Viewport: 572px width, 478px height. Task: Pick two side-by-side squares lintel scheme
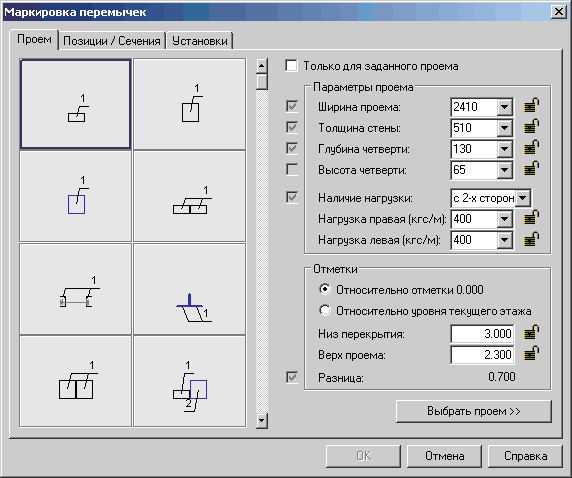coord(76,381)
